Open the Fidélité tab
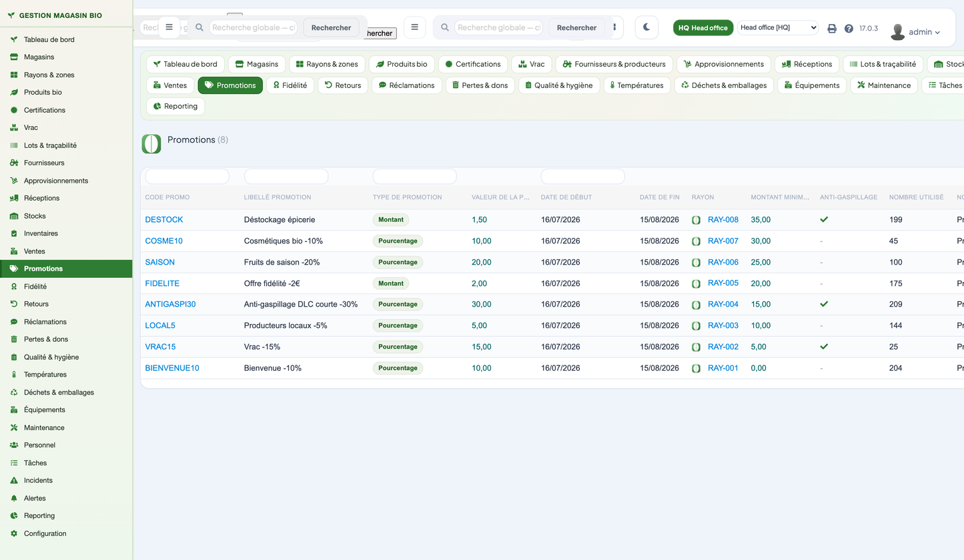The image size is (964, 560). (x=290, y=85)
